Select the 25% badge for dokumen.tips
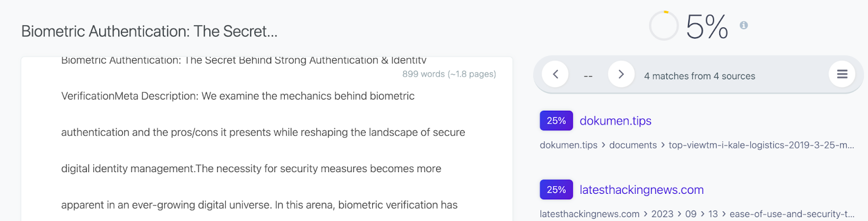The image size is (868, 221). click(x=556, y=121)
